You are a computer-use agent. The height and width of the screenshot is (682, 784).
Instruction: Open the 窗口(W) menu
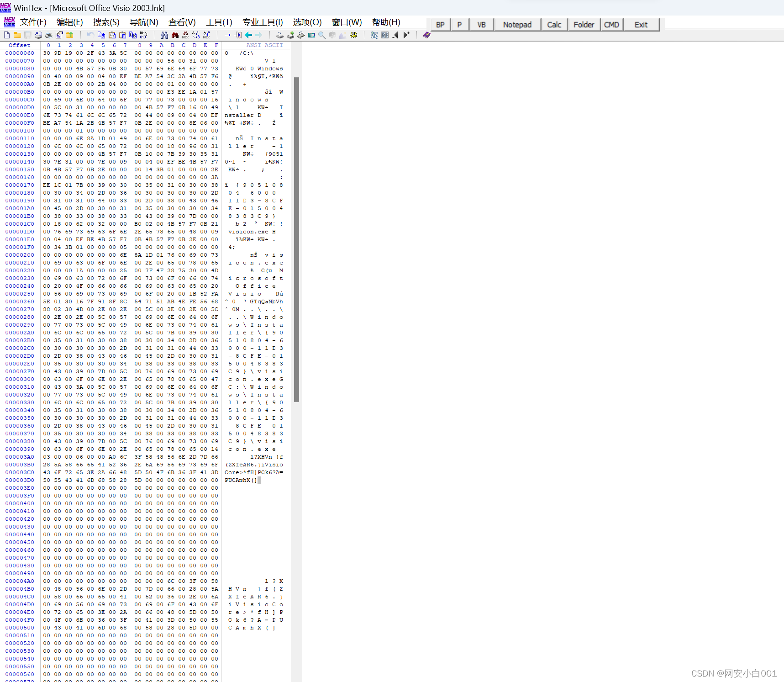pyautogui.click(x=347, y=22)
